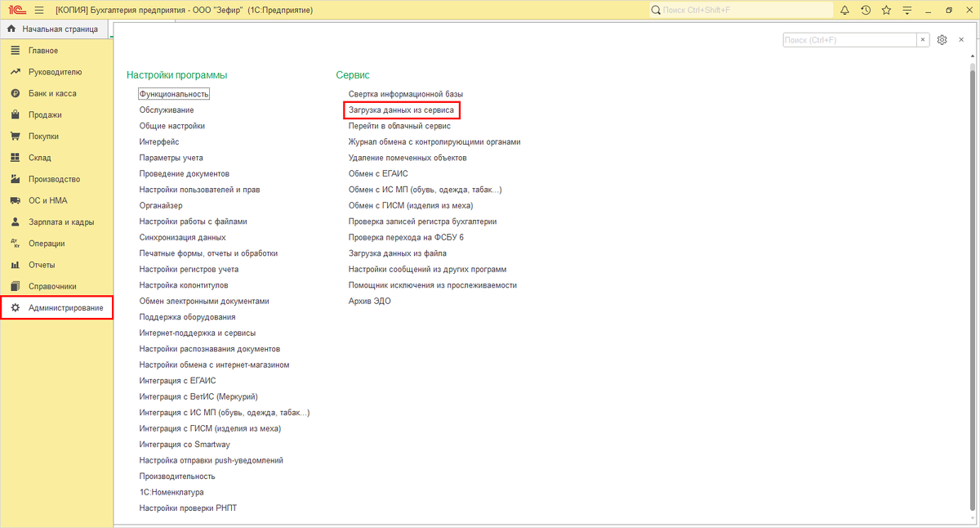Screen dimensions: 980x528
Task: Open Свертка информационной базы
Action: (x=406, y=94)
